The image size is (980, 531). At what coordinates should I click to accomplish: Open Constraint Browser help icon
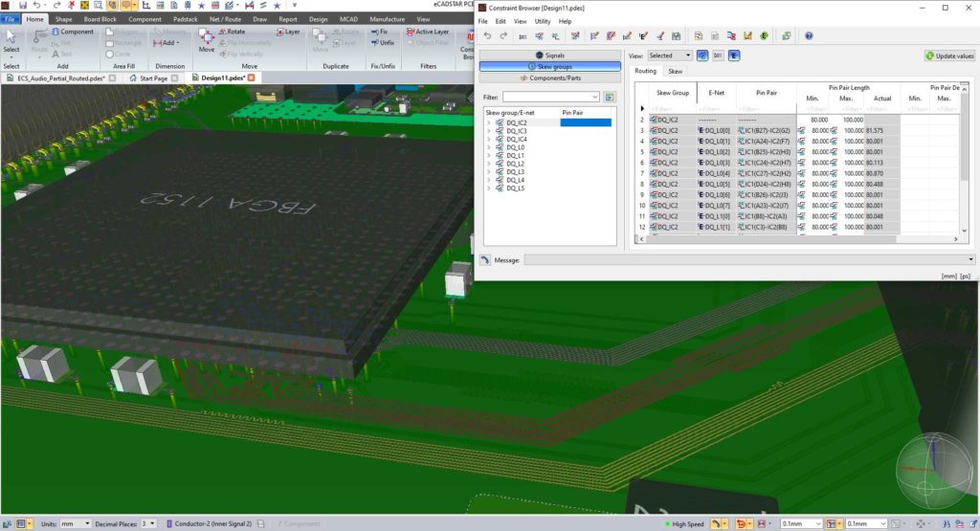809,36
